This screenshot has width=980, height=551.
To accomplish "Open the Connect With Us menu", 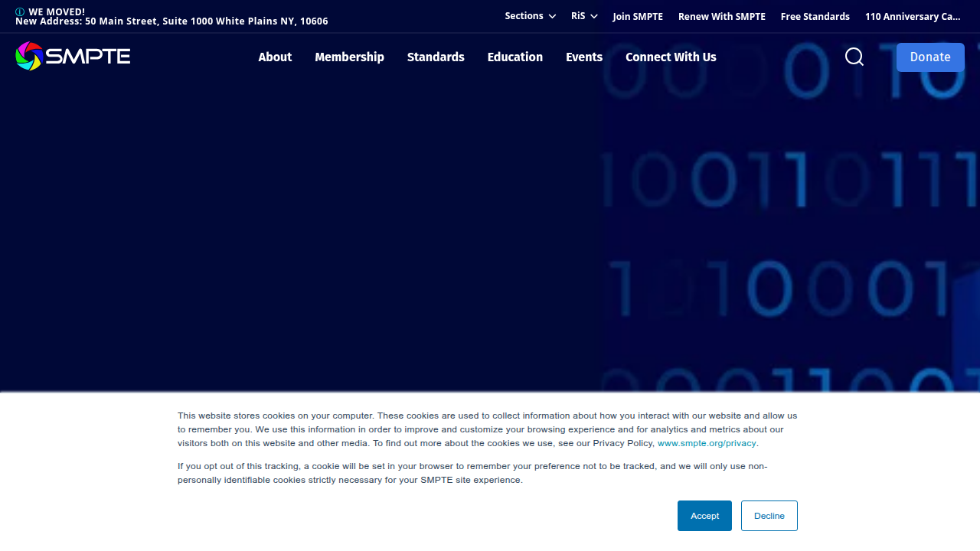I will pos(671,57).
